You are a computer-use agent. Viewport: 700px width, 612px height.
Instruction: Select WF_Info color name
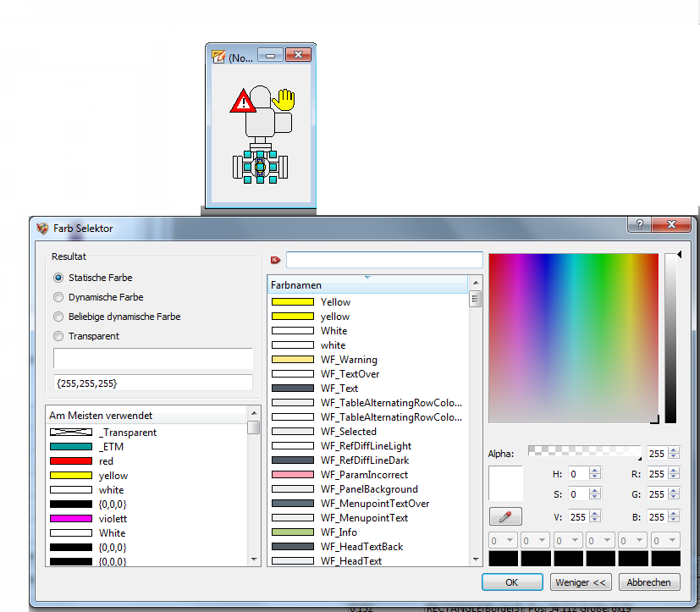(367, 532)
